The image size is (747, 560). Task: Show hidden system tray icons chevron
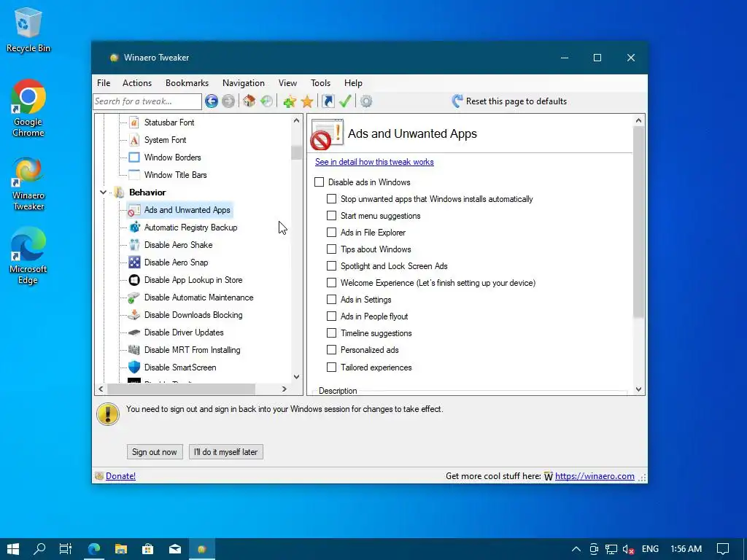(x=576, y=549)
